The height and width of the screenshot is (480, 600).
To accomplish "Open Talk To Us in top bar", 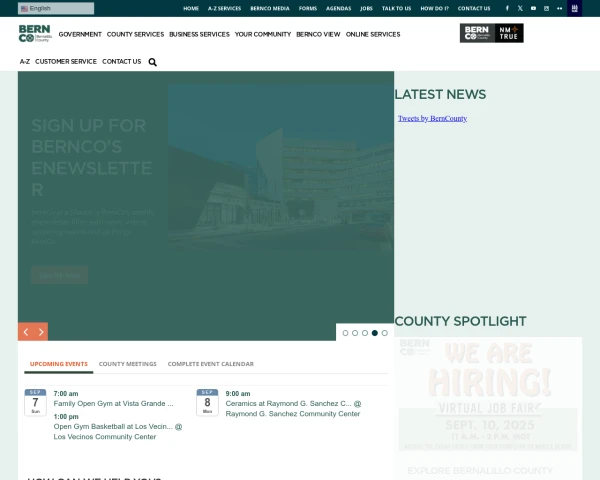I will [396, 8].
